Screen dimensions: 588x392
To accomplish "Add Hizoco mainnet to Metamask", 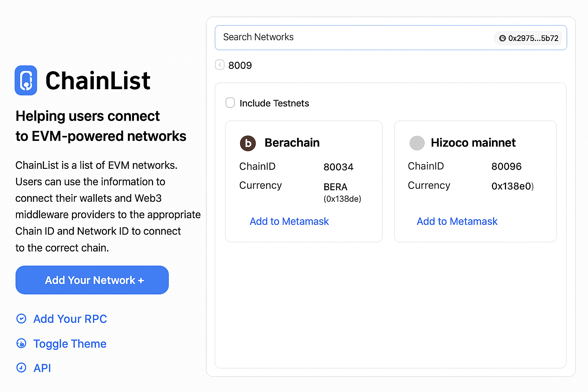I will coord(457,221).
